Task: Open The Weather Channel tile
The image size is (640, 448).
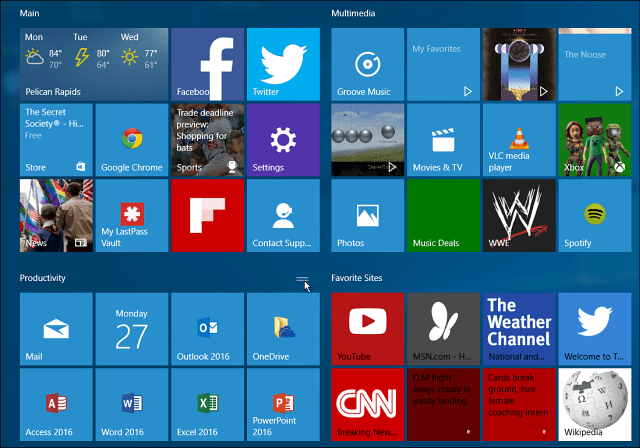Action: pyautogui.click(x=519, y=329)
